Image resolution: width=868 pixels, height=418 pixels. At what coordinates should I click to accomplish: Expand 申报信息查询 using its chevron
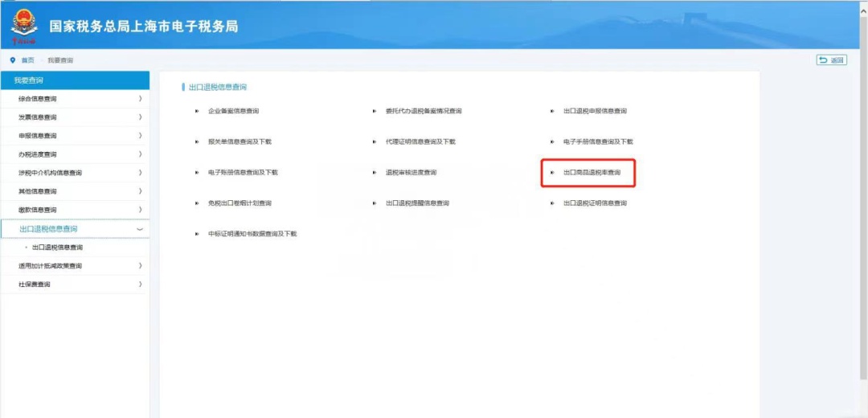[140, 135]
